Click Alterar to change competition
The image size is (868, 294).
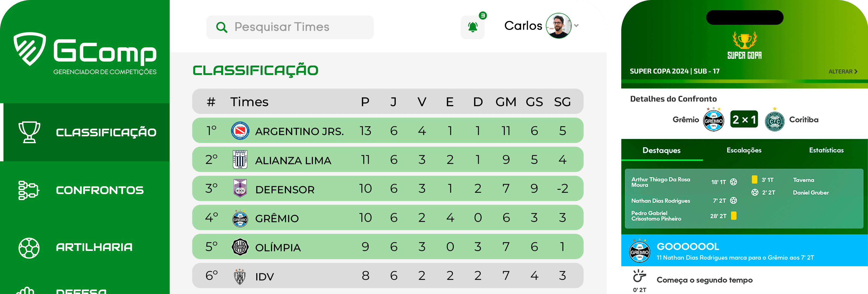[843, 71]
